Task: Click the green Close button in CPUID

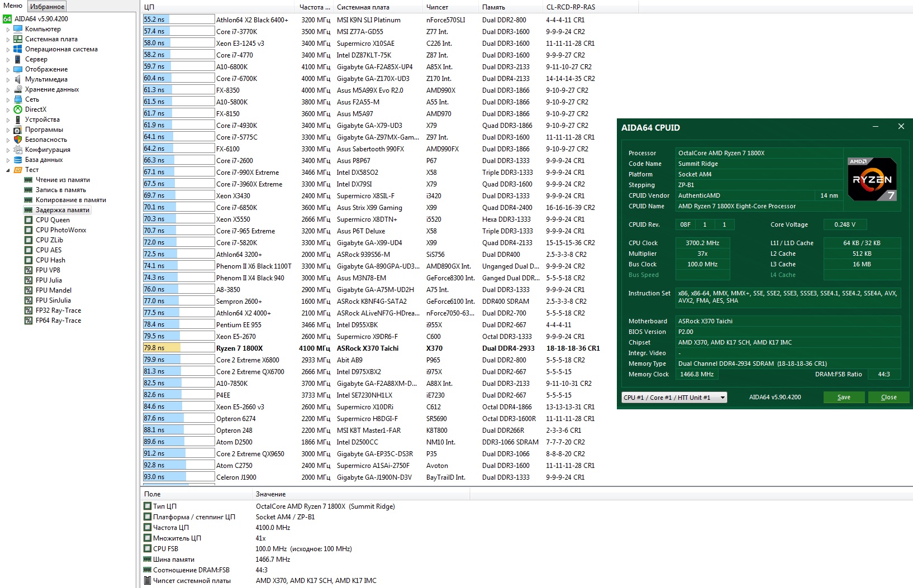Action: tap(888, 397)
